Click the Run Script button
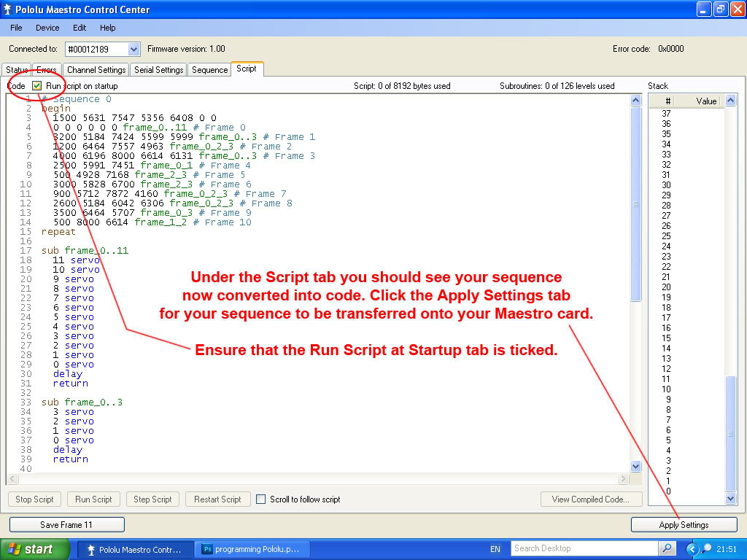Image resolution: width=747 pixels, height=560 pixels. (93, 499)
